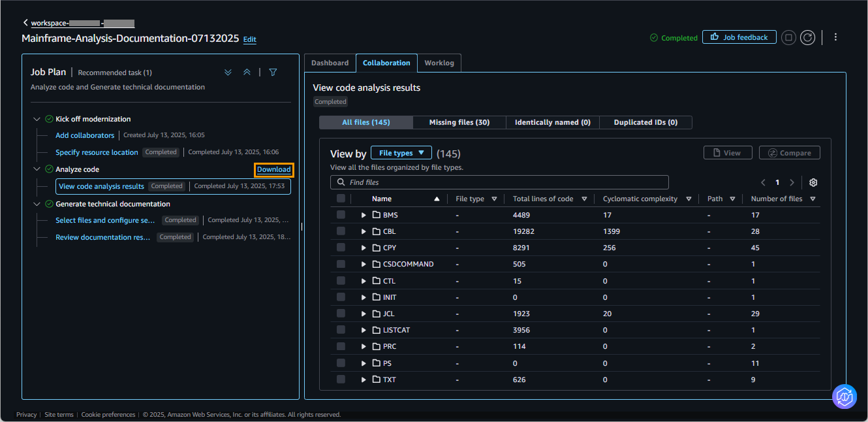
Task: Switch to the Dashboard tab
Action: (330, 63)
